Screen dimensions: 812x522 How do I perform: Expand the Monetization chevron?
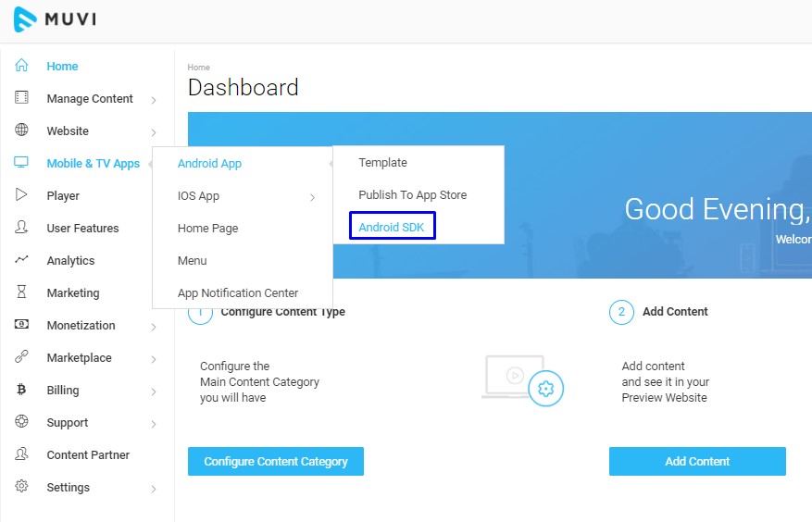pyautogui.click(x=154, y=327)
